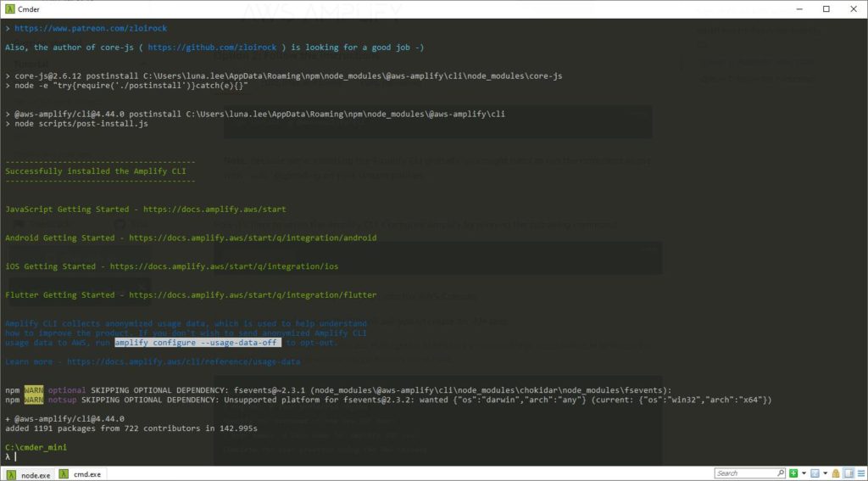Minimize the Cmder window
This screenshot has height=481, width=868.
pos(800,8)
